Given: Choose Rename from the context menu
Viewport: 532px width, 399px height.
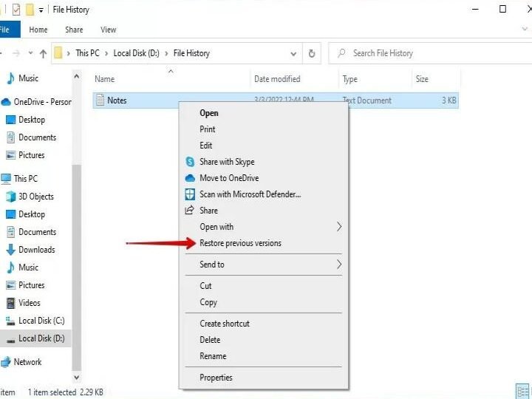Looking at the screenshot, I should pos(264,356).
